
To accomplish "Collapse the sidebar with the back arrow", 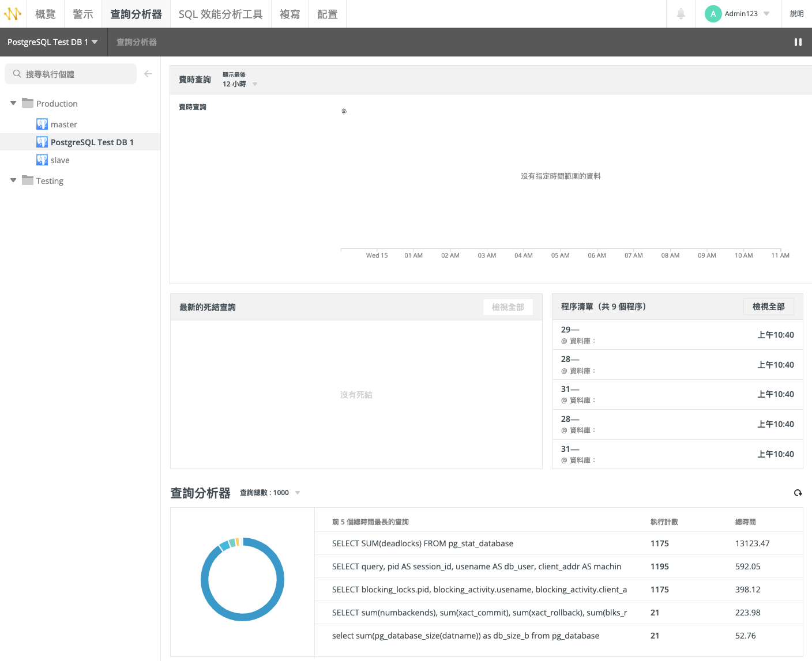I will tap(148, 74).
